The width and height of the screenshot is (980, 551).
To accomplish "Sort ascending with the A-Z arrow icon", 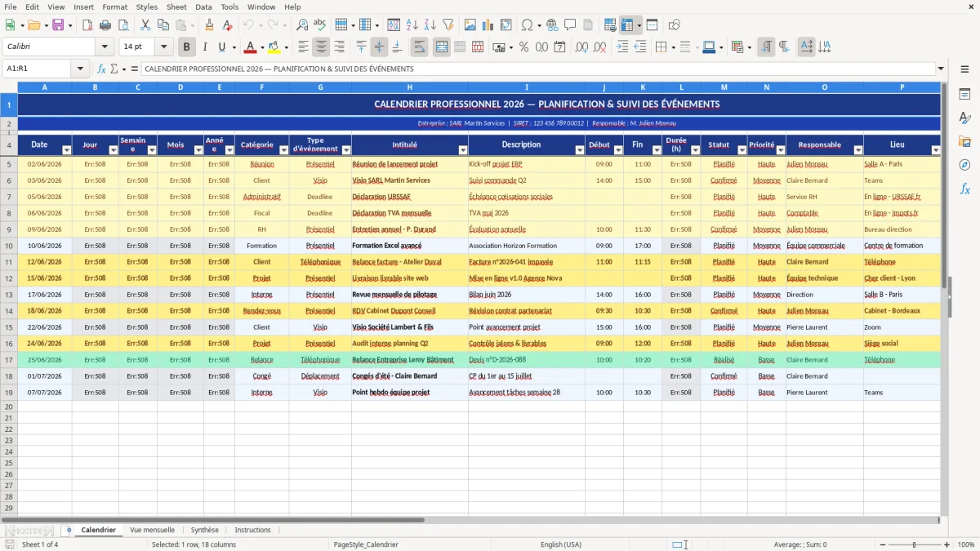I will (x=412, y=25).
